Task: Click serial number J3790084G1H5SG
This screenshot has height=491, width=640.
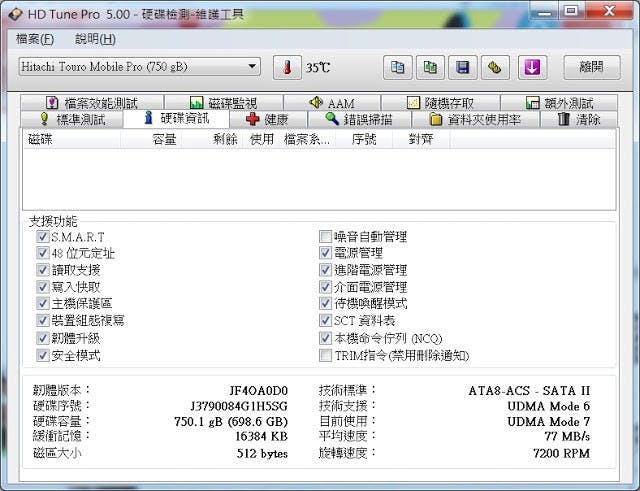Action: click(x=239, y=406)
